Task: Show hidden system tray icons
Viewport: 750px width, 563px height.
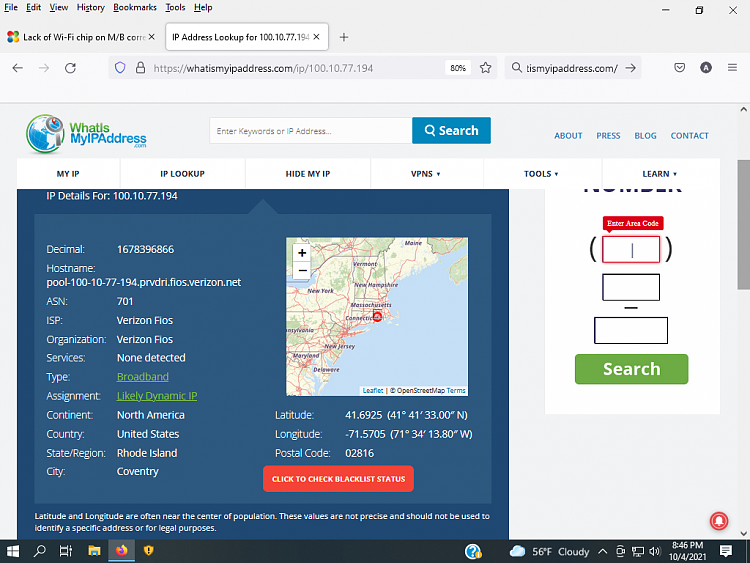Action: point(603,552)
